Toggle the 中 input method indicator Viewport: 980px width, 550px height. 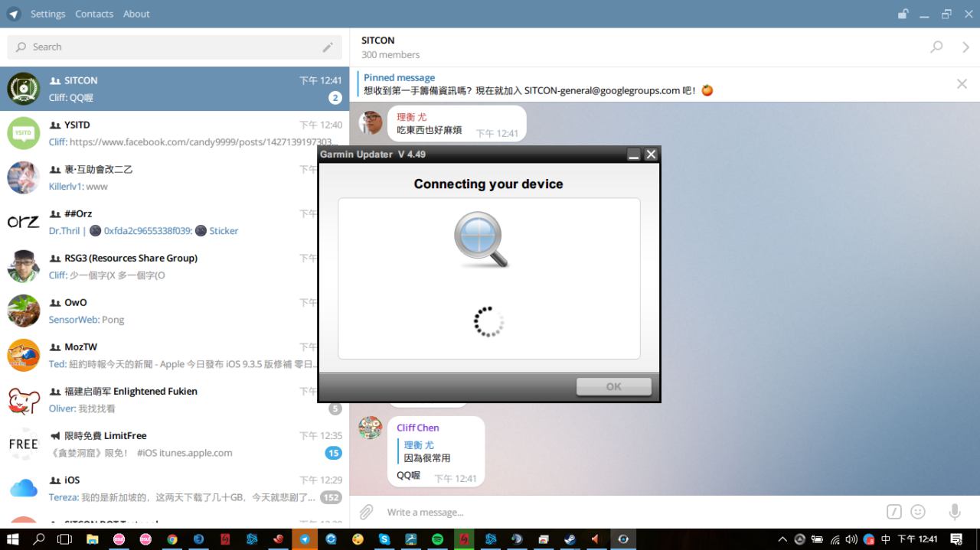tap(886, 539)
